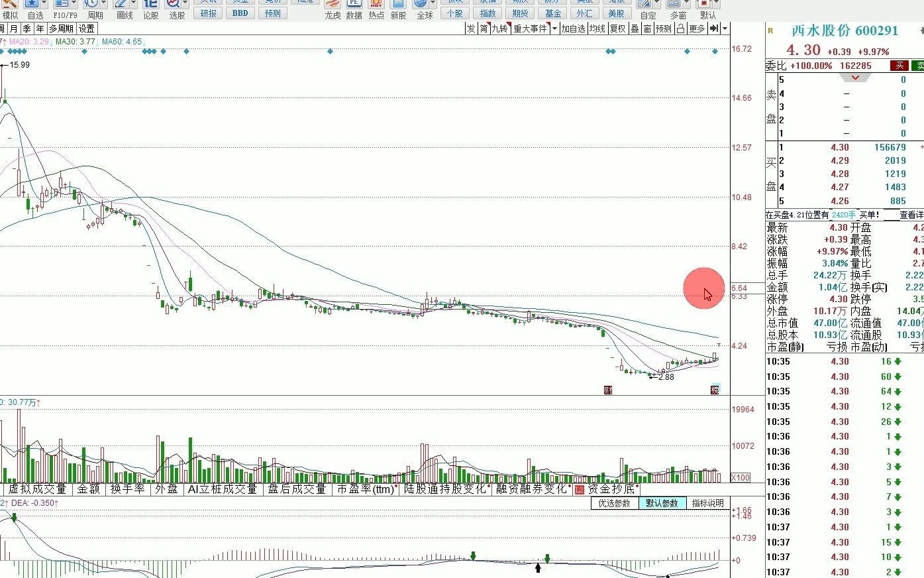This screenshot has height=578, width=924.
Task: Click the 期货 futures button
Action: (x=521, y=13)
